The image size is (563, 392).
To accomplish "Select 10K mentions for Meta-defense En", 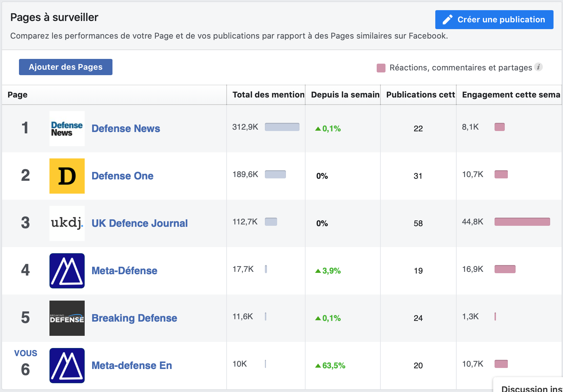I will coord(239,364).
